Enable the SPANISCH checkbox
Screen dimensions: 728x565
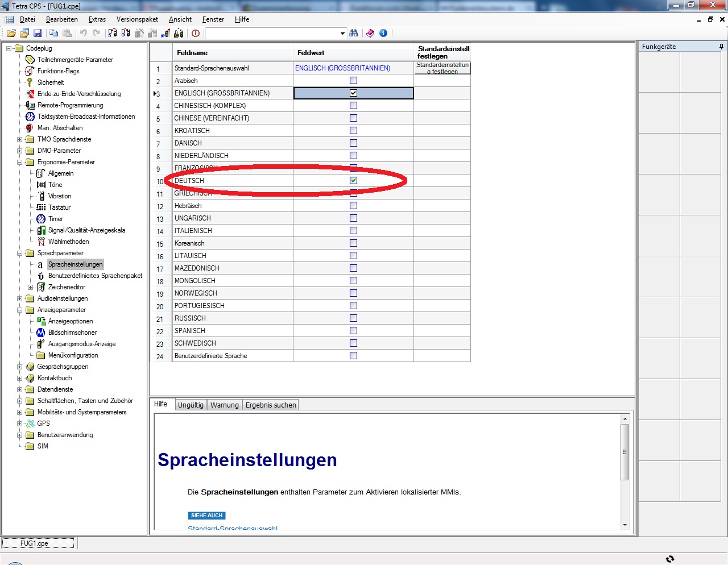pos(353,331)
